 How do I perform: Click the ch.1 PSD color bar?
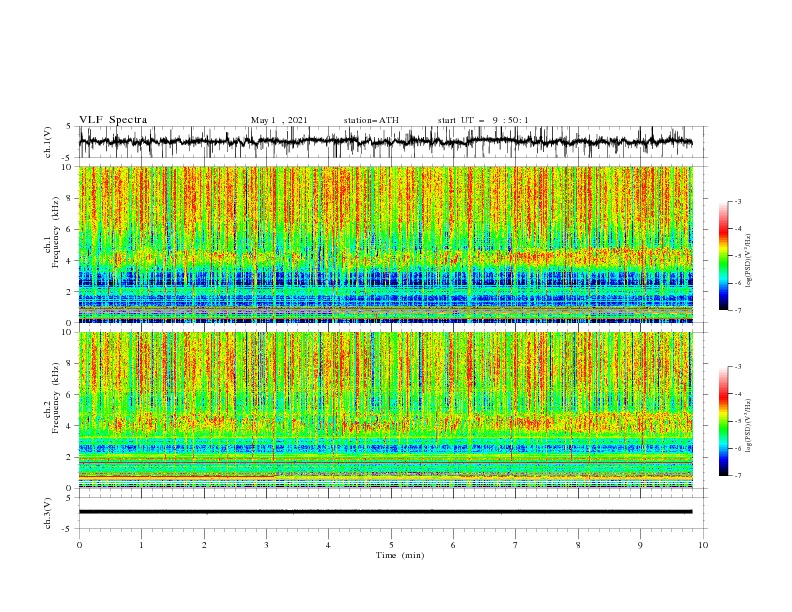click(723, 256)
